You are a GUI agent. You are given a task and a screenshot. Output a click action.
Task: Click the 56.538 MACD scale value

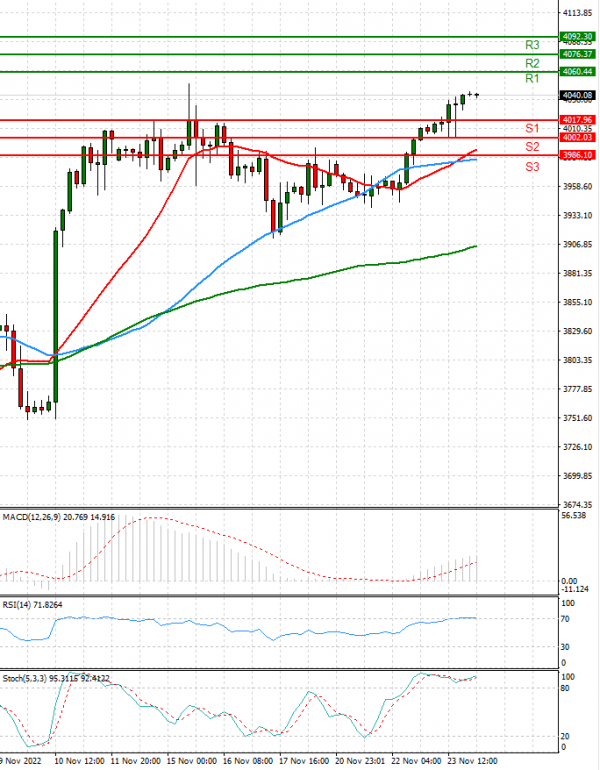[x=574, y=516]
